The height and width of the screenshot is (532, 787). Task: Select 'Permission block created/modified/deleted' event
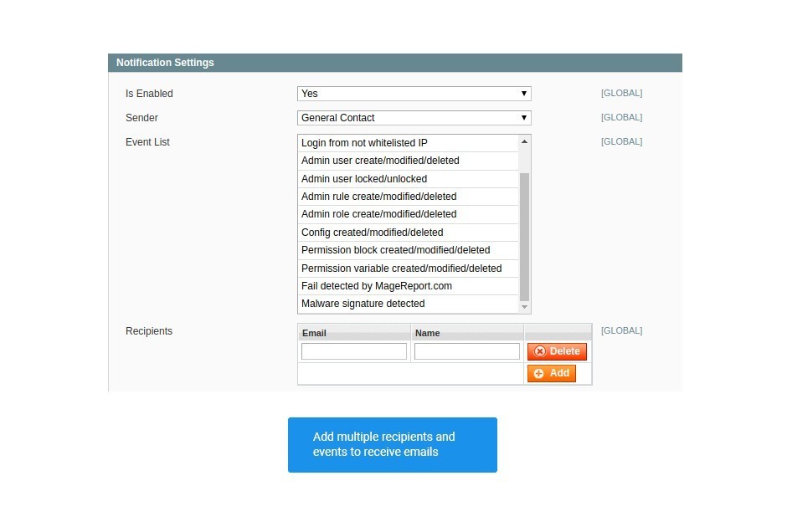(x=408, y=250)
